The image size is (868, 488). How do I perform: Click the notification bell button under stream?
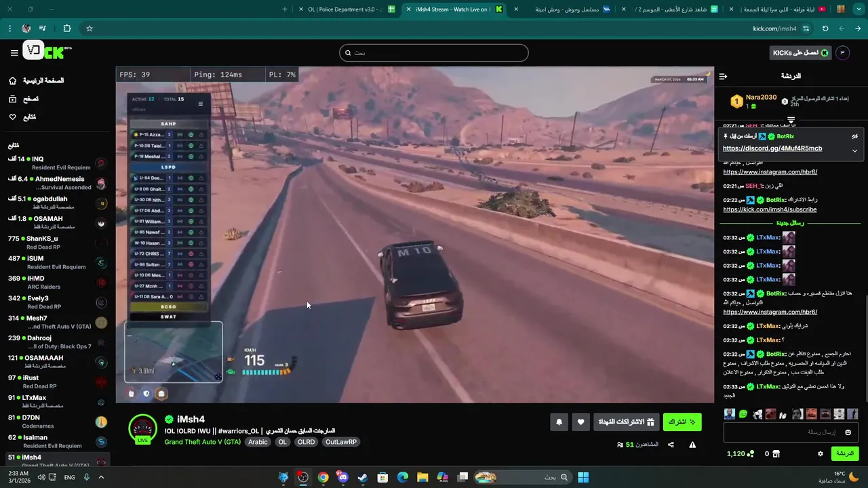click(x=559, y=422)
